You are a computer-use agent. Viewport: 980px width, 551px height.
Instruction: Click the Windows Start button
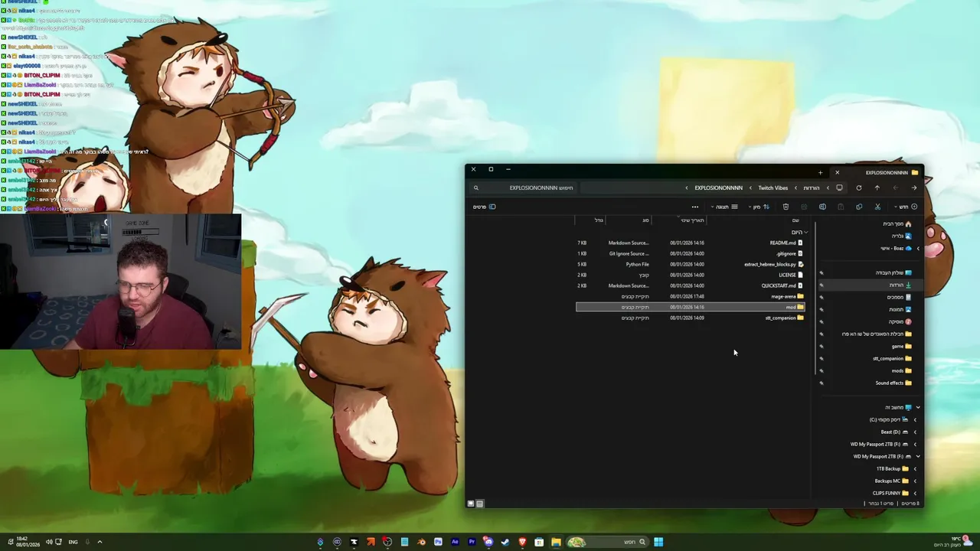pos(658,542)
